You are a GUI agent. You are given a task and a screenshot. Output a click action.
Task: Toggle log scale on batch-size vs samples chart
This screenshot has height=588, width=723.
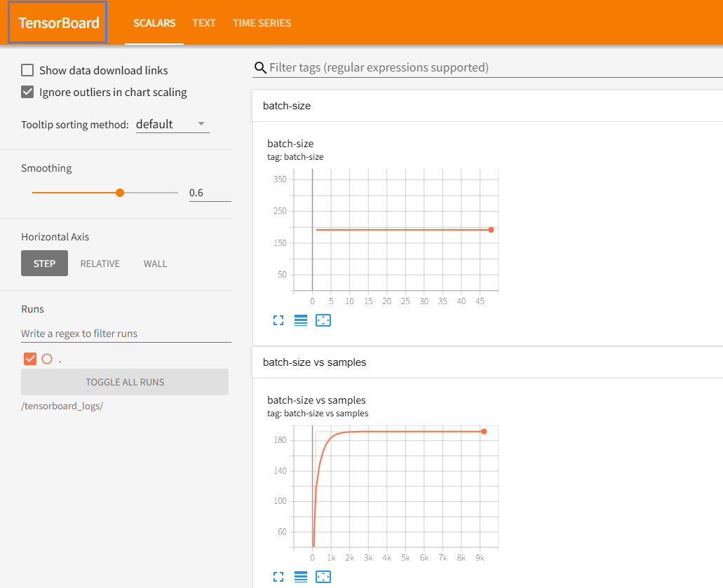[x=301, y=577]
